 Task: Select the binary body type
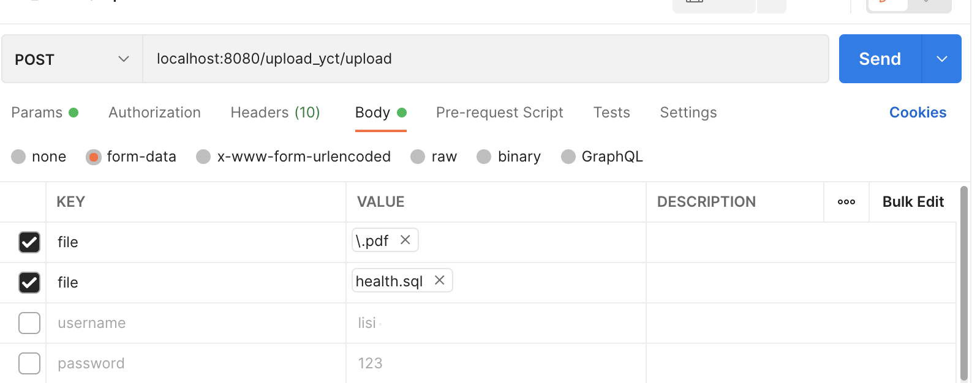click(484, 157)
